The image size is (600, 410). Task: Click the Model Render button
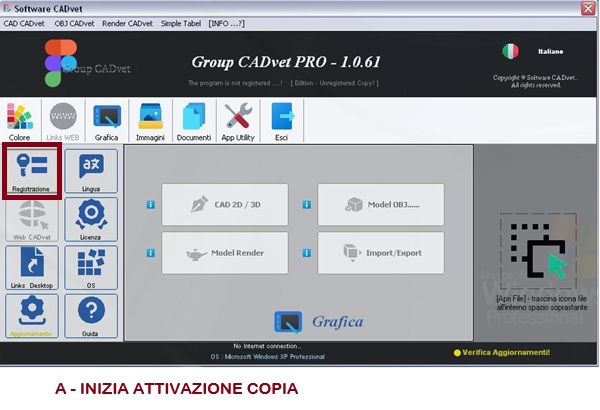[224, 253]
